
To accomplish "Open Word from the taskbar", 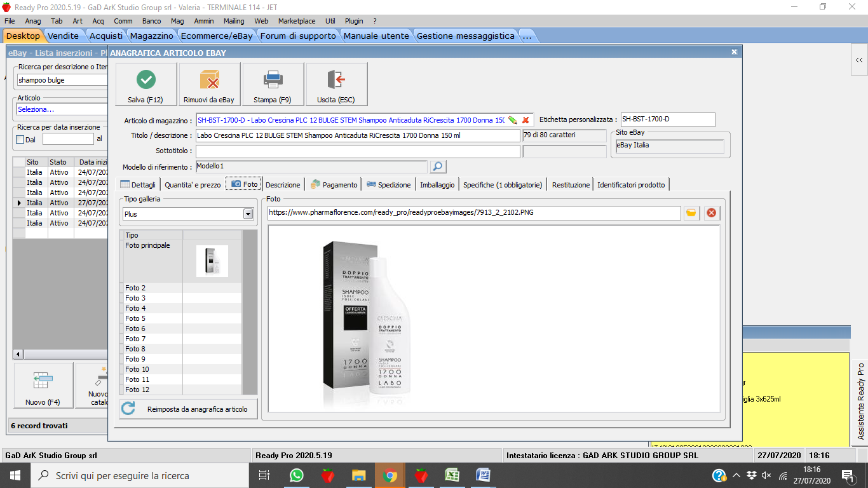I will point(484,475).
